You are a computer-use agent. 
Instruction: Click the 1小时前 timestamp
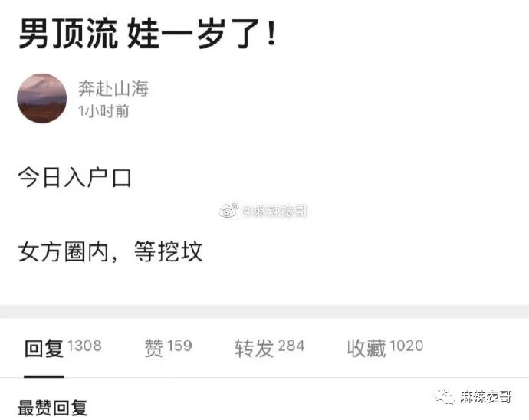pyautogui.click(x=103, y=111)
